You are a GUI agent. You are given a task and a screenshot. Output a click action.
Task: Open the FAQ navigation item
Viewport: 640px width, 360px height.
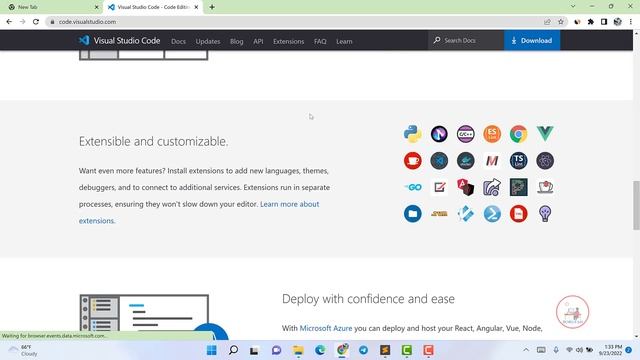click(320, 41)
